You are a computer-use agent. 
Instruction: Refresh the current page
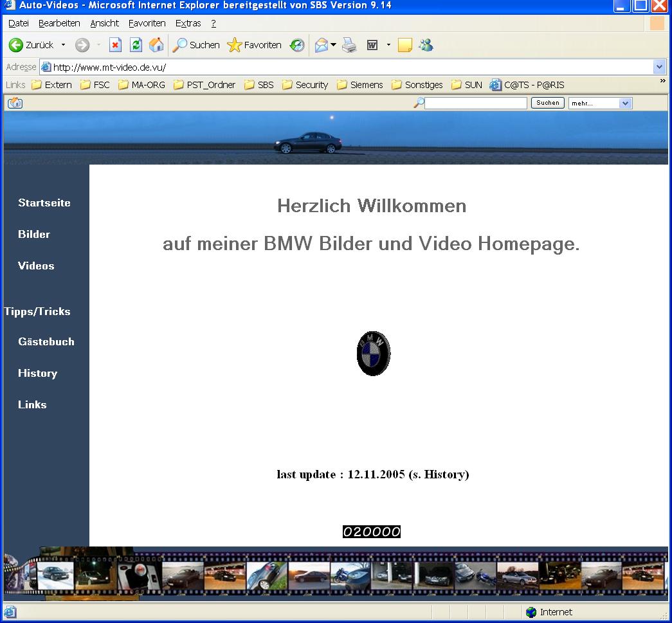pyautogui.click(x=136, y=44)
